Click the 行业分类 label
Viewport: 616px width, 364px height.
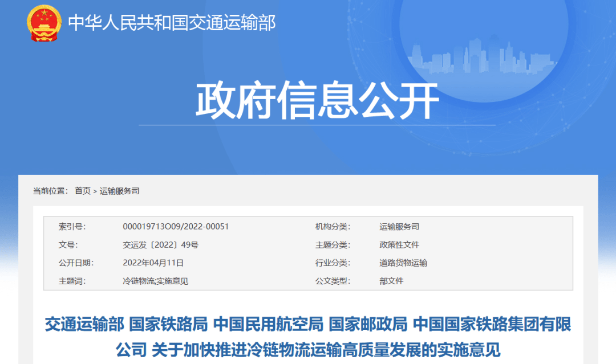pyautogui.click(x=333, y=263)
